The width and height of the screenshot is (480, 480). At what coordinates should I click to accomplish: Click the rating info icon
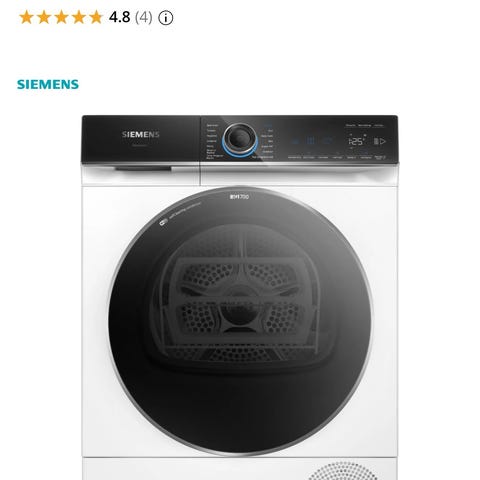pos(166,18)
